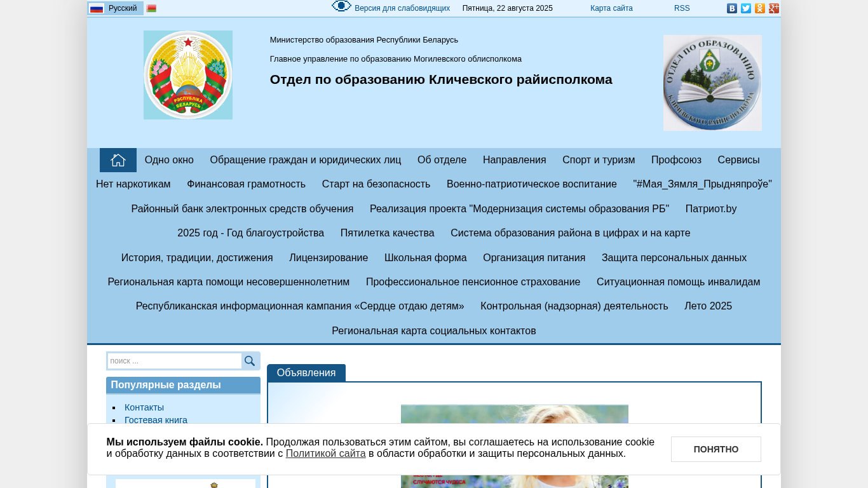
Task: Open Защита персональных данных menu item
Action: pyautogui.click(x=674, y=258)
